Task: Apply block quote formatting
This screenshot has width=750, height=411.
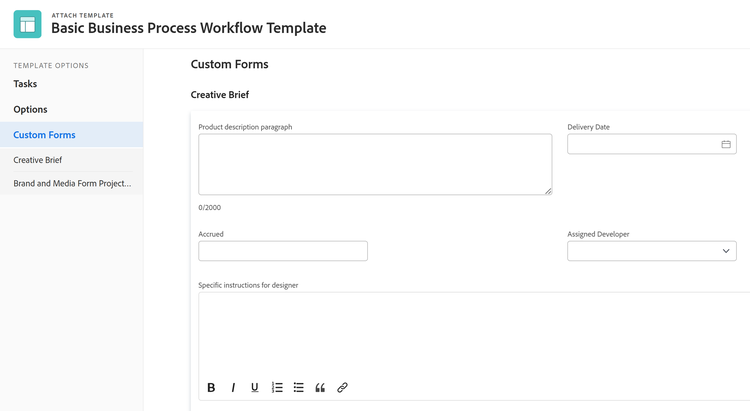Action: click(x=320, y=388)
